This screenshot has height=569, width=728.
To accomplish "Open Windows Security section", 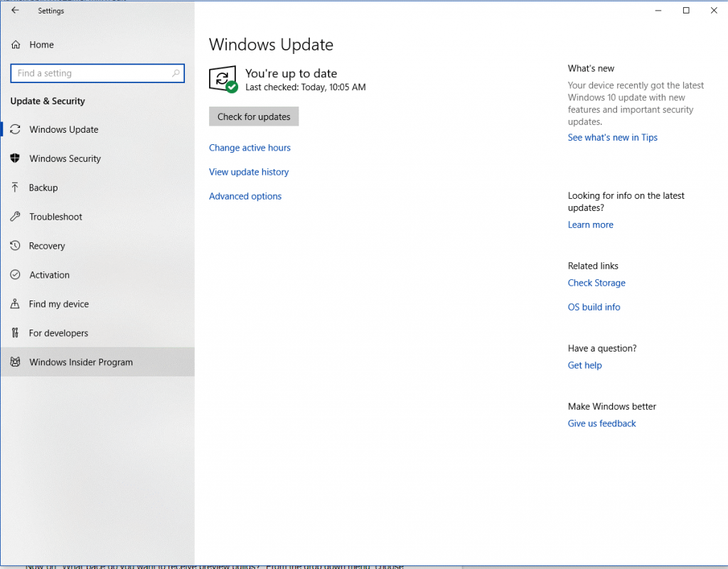I will coord(97,158).
